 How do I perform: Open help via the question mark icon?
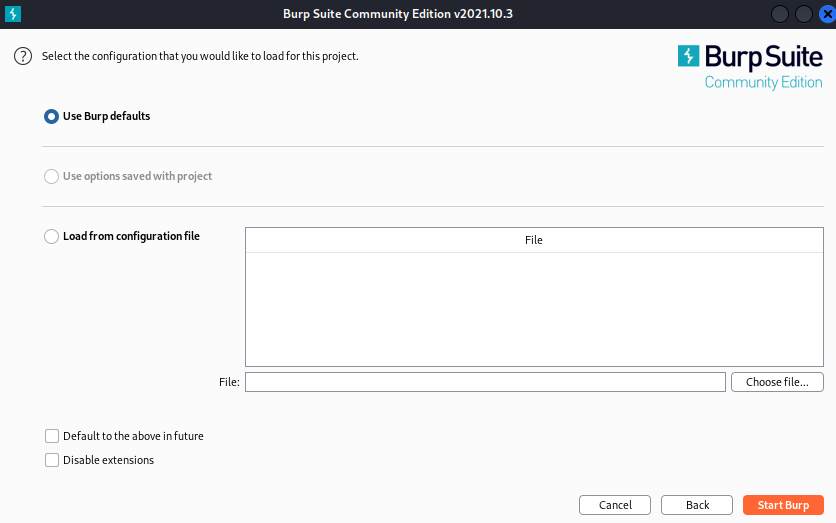pos(23,56)
